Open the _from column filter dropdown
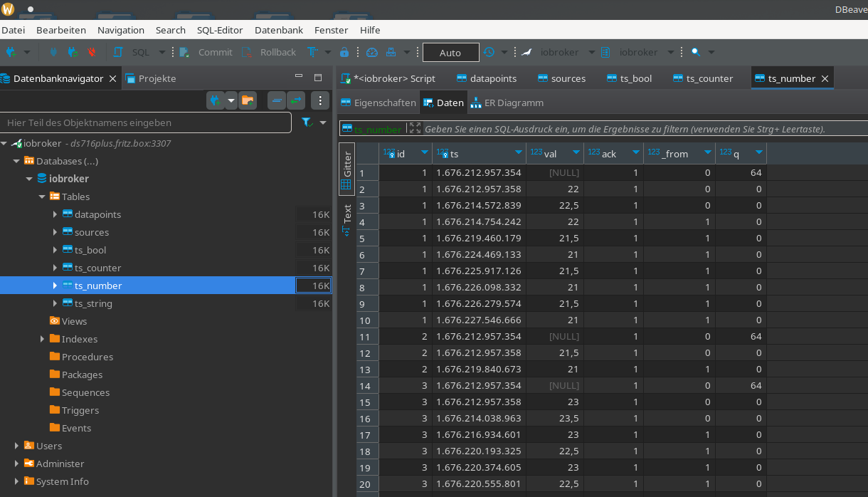The height and width of the screenshot is (497, 868). 708,152
